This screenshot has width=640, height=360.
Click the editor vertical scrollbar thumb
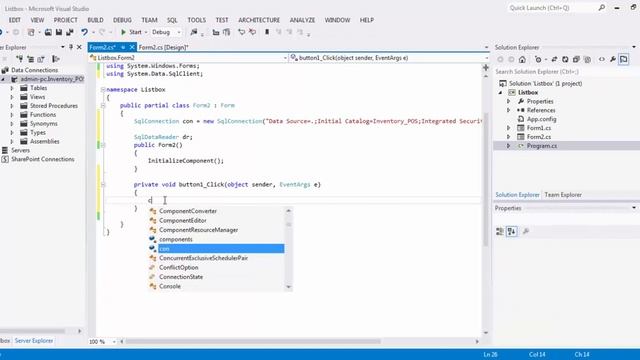coord(486,179)
